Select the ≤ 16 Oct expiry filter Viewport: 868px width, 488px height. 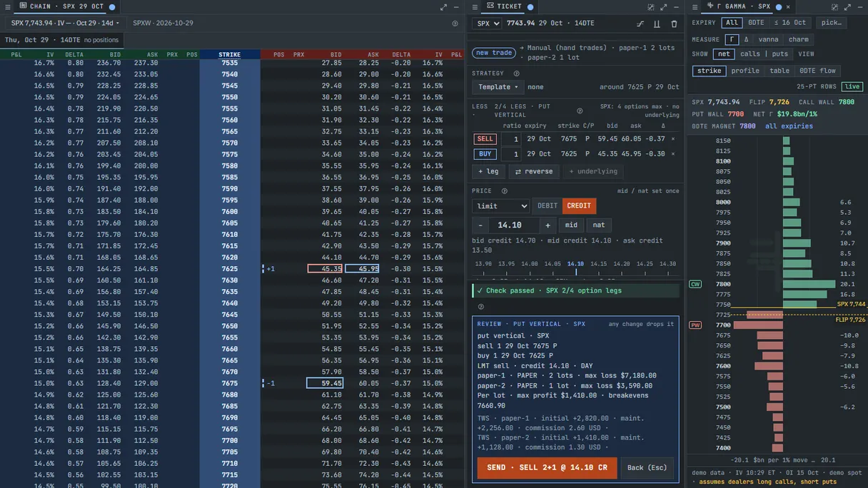tap(791, 23)
